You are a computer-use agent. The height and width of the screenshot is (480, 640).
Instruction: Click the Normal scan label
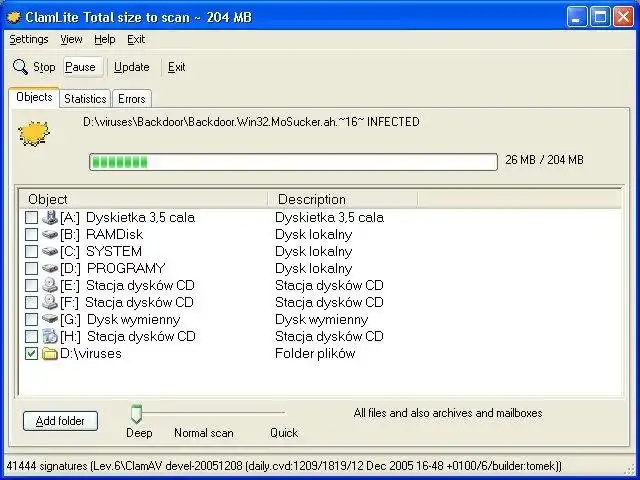204,433
